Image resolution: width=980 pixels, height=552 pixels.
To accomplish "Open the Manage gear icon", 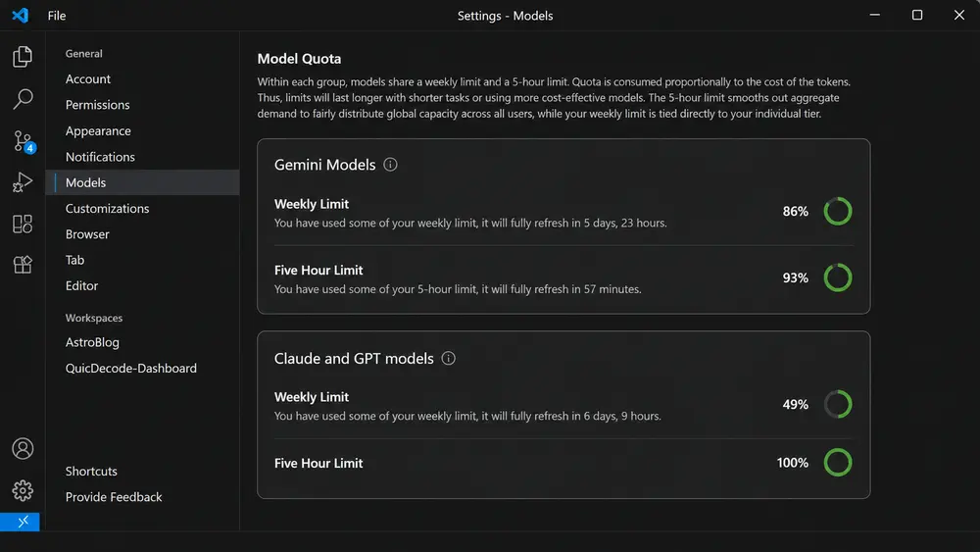I will 23,491.
